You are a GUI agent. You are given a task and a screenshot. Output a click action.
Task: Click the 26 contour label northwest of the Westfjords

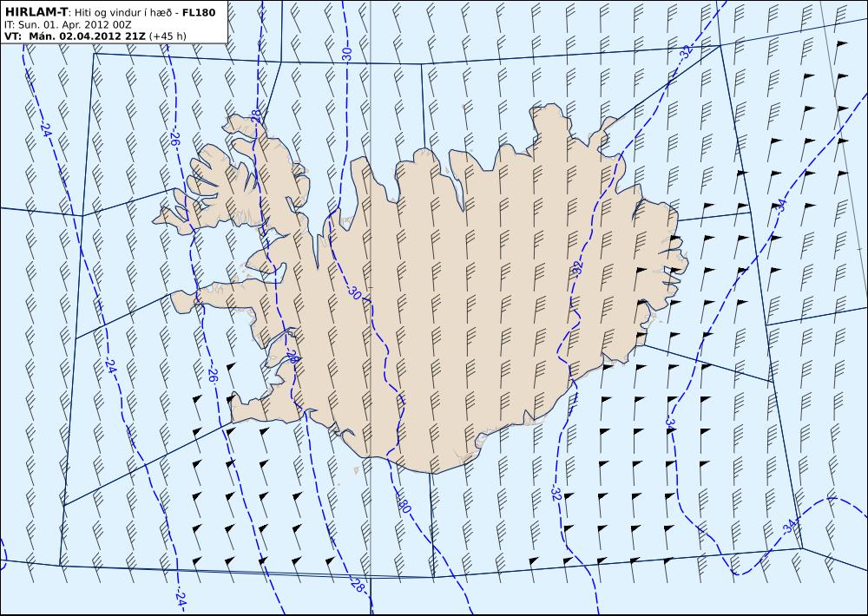(175, 137)
